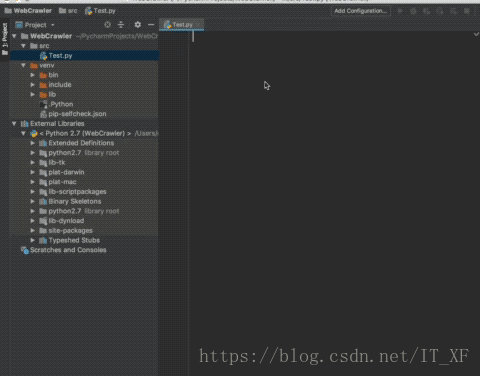Expand the lib-tk arrow
Screen dimensions: 480x376
33,162
